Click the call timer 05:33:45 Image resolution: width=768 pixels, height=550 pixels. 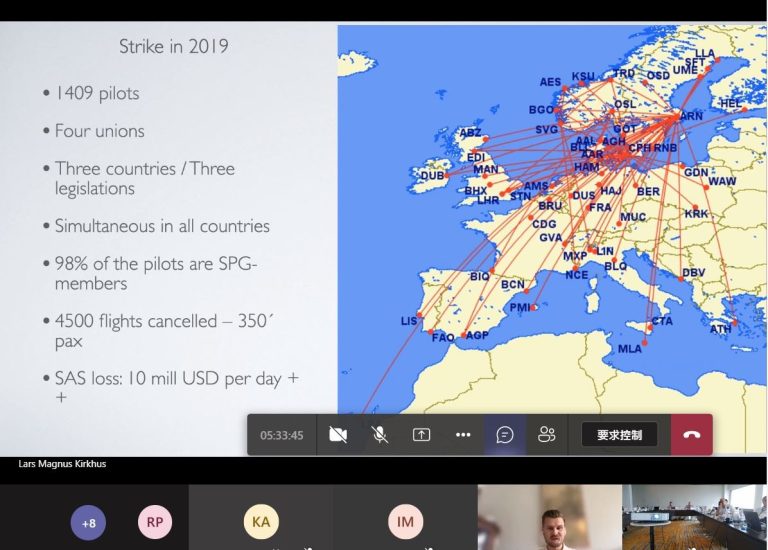[x=282, y=435]
